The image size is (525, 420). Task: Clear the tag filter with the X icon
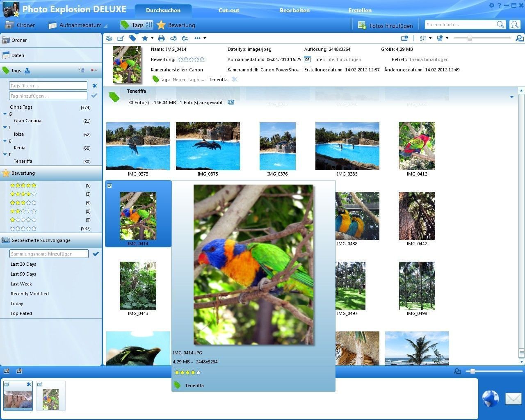point(95,86)
